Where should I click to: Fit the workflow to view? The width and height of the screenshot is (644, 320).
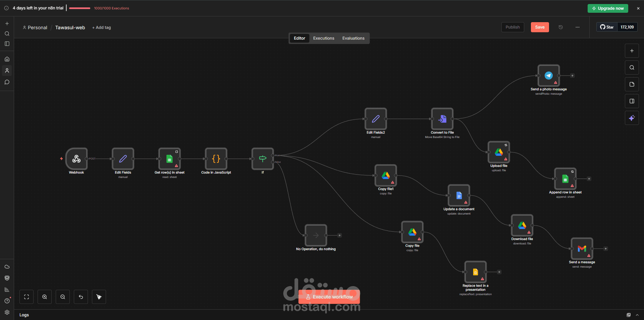[x=27, y=297]
